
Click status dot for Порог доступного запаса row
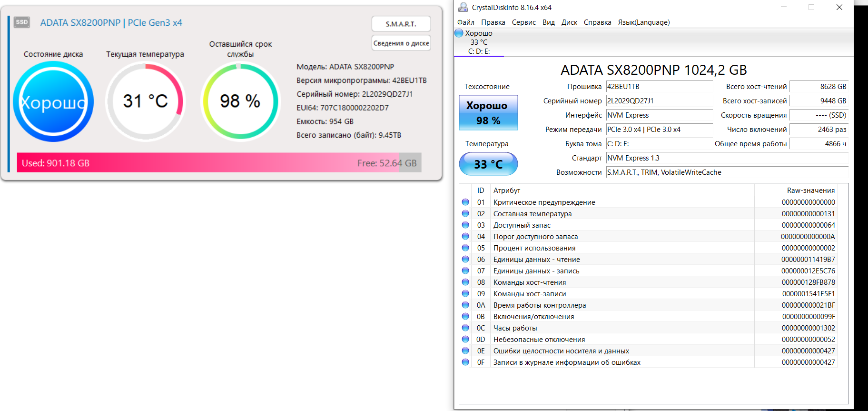(465, 236)
